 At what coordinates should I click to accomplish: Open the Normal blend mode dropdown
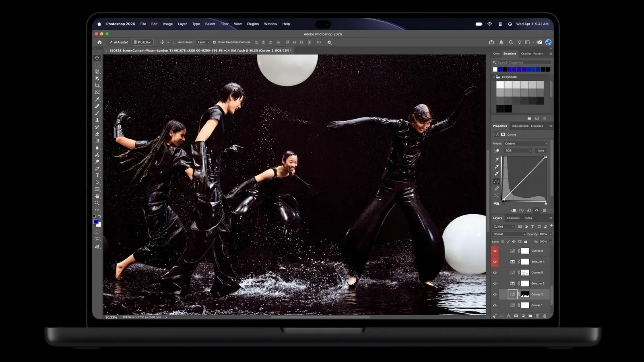[509, 234]
